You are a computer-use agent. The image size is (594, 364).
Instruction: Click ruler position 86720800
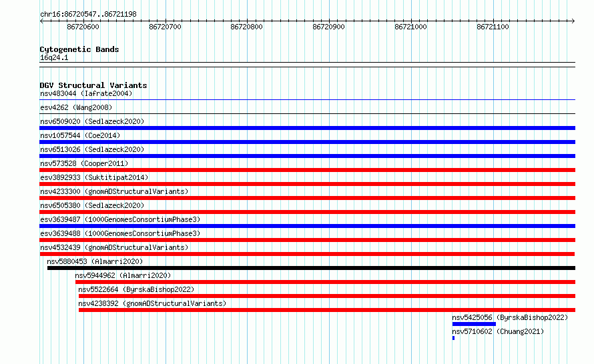coord(247,27)
